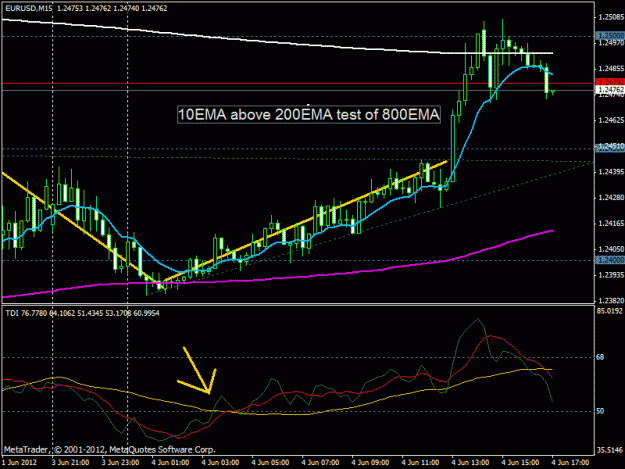
Task: Click the '3 Jun 23:00' time axis label
Action: [120, 463]
